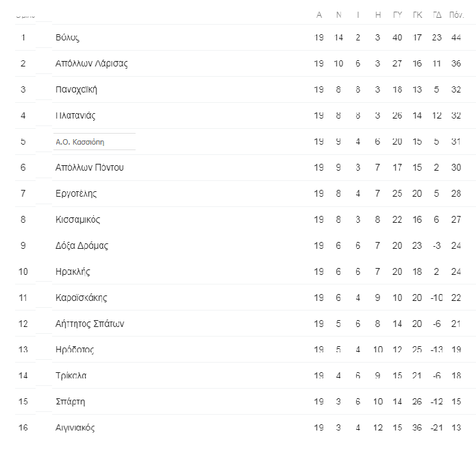Open Αήττητος Σπάτων team page
The height and width of the screenshot is (449, 476).
tap(90, 324)
